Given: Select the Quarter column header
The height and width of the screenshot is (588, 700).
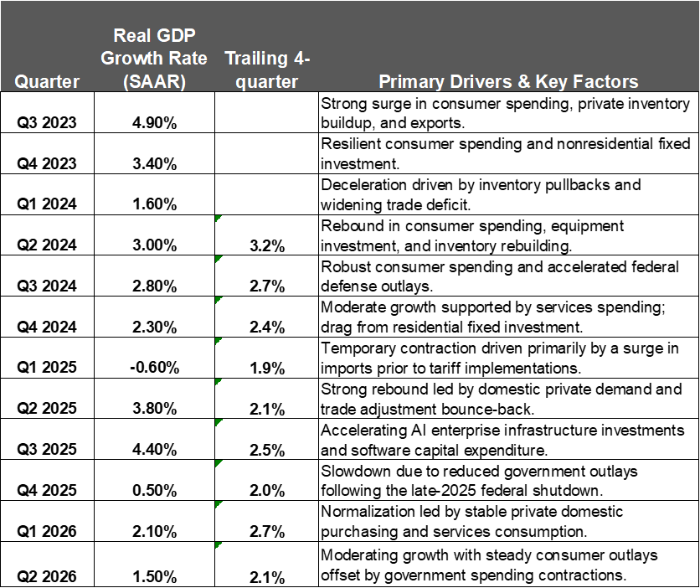Looking at the screenshot, I should [48, 46].
